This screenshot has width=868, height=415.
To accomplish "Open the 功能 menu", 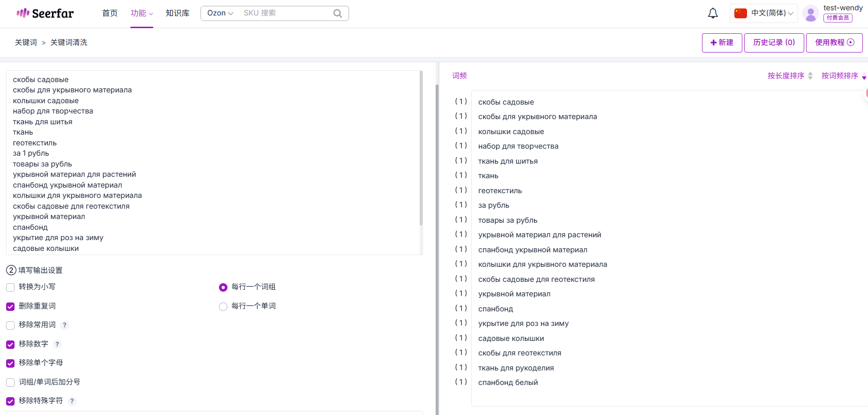I will pos(141,13).
